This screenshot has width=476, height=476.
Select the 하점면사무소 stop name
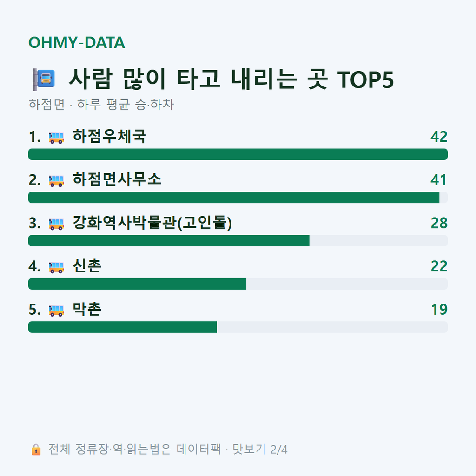117,179
